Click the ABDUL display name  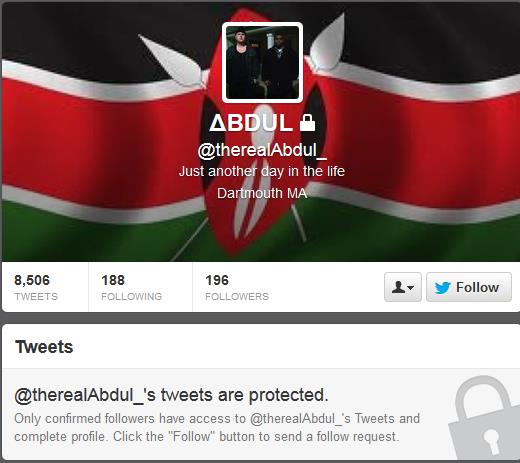(x=251, y=123)
